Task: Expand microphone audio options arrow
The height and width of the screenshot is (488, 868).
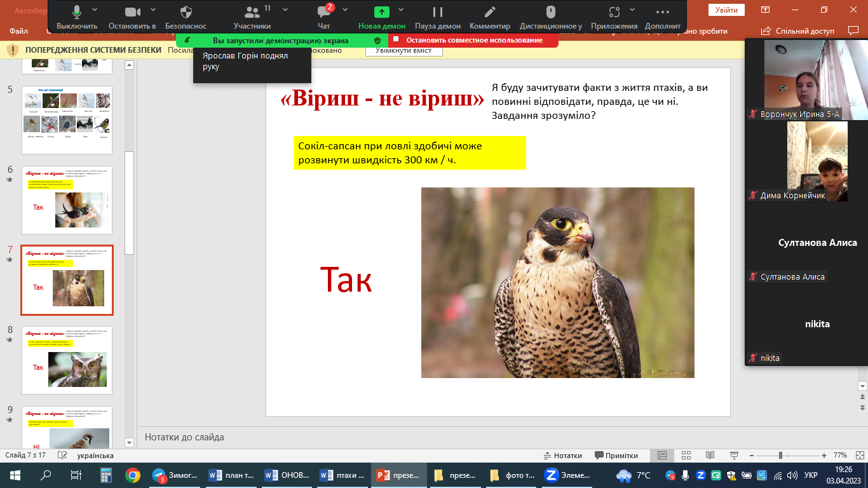Action: pyautogui.click(x=95, y=10)
